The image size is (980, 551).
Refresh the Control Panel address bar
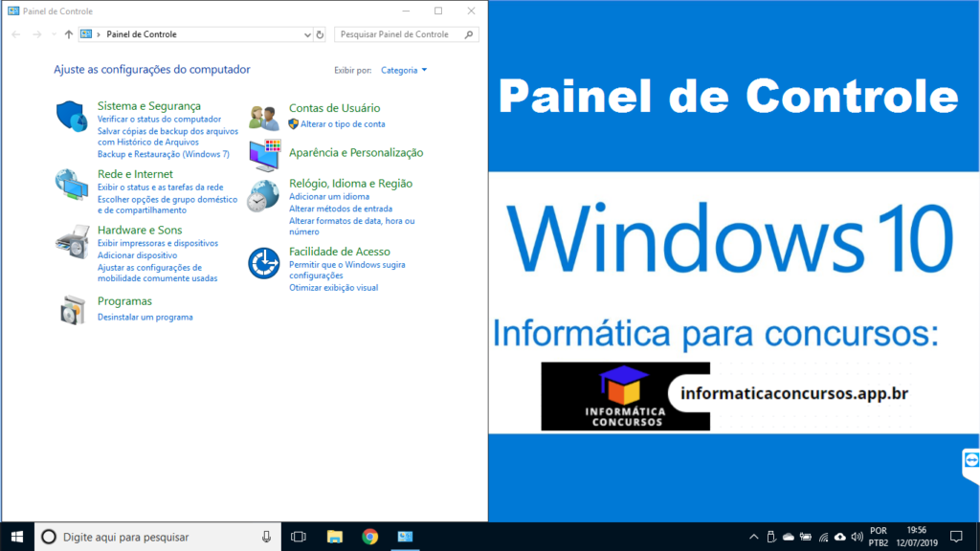320,34
